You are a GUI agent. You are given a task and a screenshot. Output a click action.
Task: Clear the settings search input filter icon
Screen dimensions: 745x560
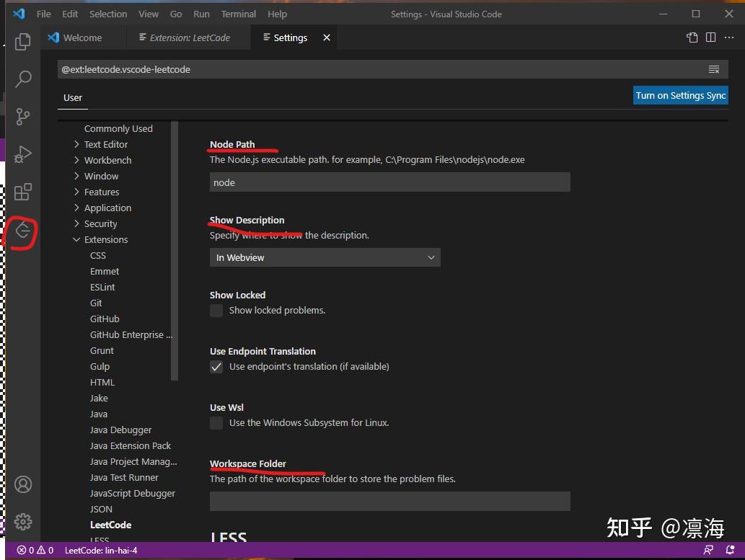point(714,69)
